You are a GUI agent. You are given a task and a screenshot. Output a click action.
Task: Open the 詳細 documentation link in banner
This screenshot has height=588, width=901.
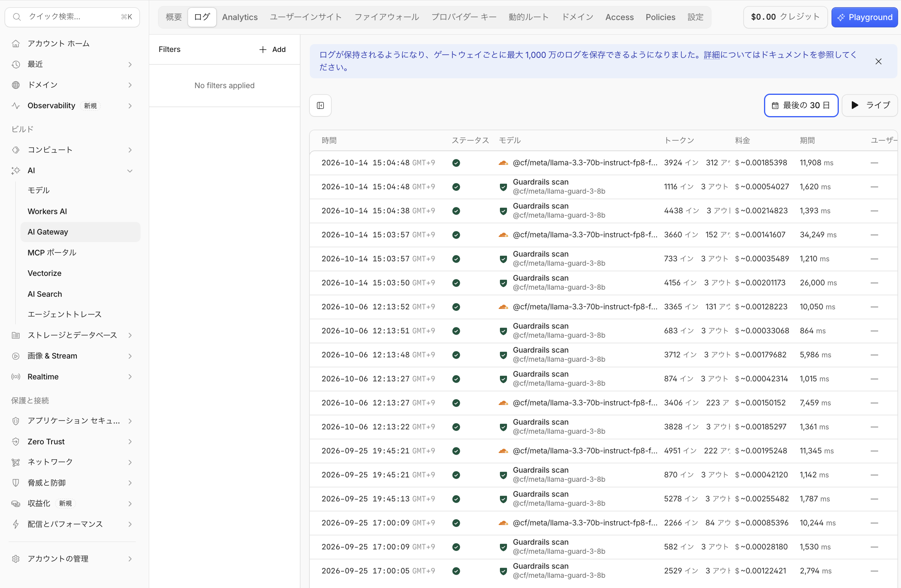click(712, 55)
